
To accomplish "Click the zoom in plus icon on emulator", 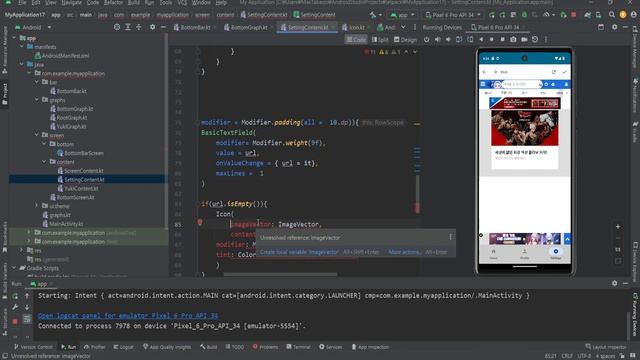I will point(618,227).
